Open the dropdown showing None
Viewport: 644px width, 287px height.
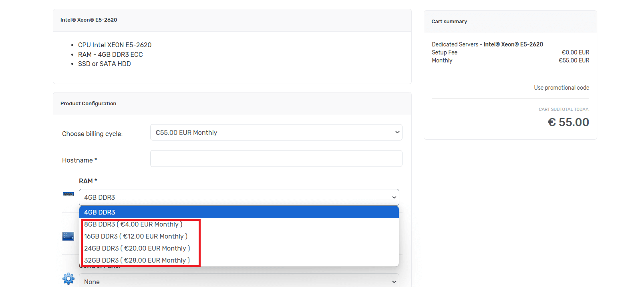tap(239, 281)
